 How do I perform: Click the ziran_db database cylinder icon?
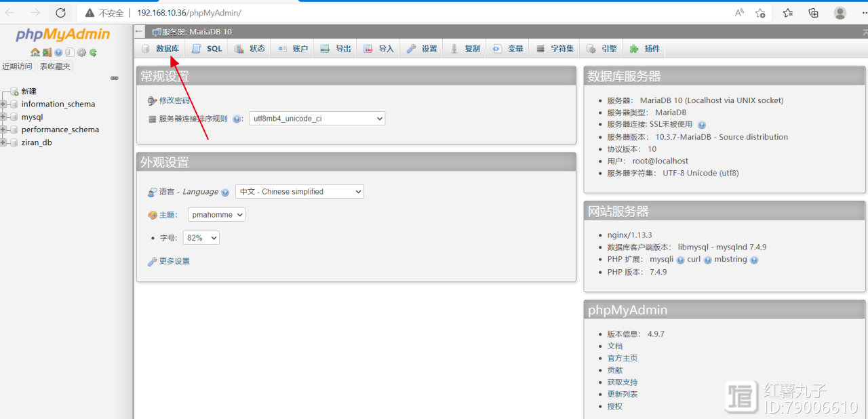pos(14,142)
